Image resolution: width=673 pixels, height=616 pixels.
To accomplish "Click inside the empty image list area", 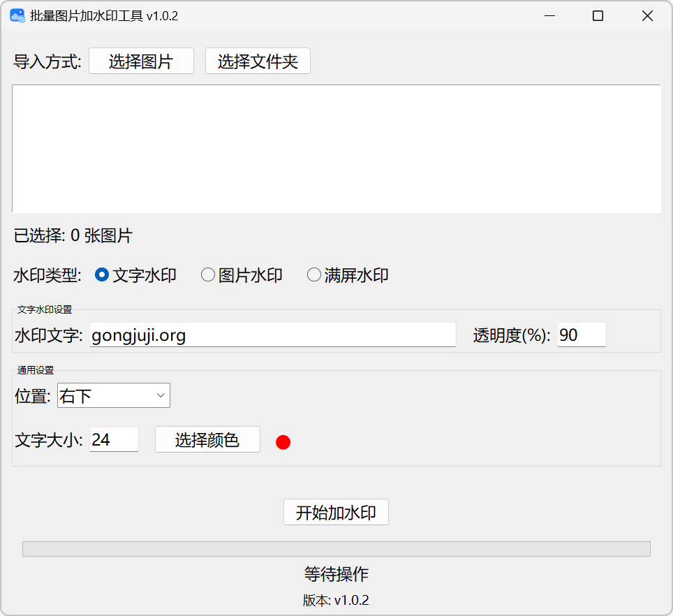I will 336,148.
